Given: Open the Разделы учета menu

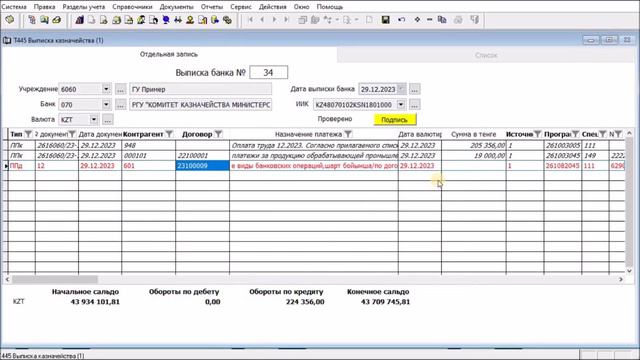Looking at the screenshot, I should (x=84, y=7).
